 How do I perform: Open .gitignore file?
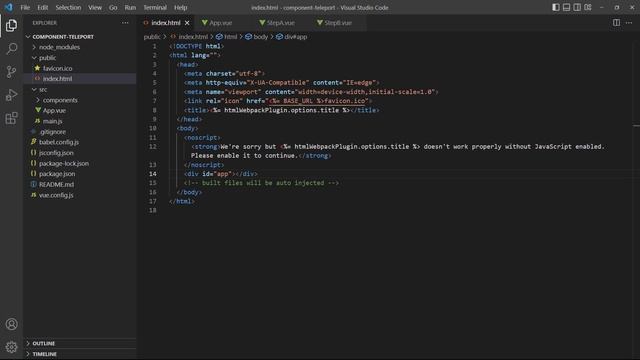53,132
